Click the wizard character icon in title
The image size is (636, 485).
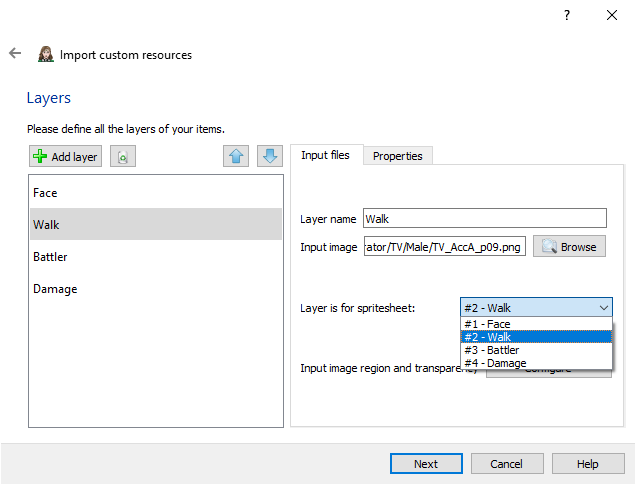pos(46,55)
